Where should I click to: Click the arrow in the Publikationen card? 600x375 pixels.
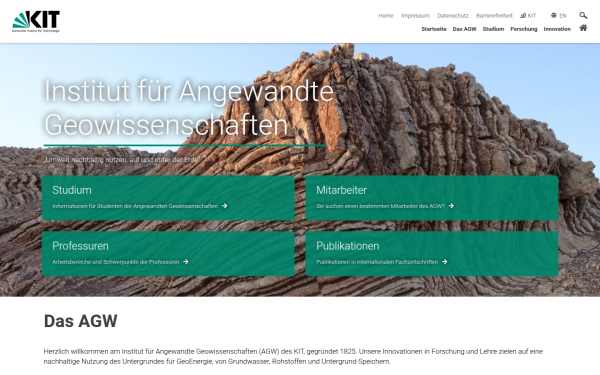click(444, 262)
